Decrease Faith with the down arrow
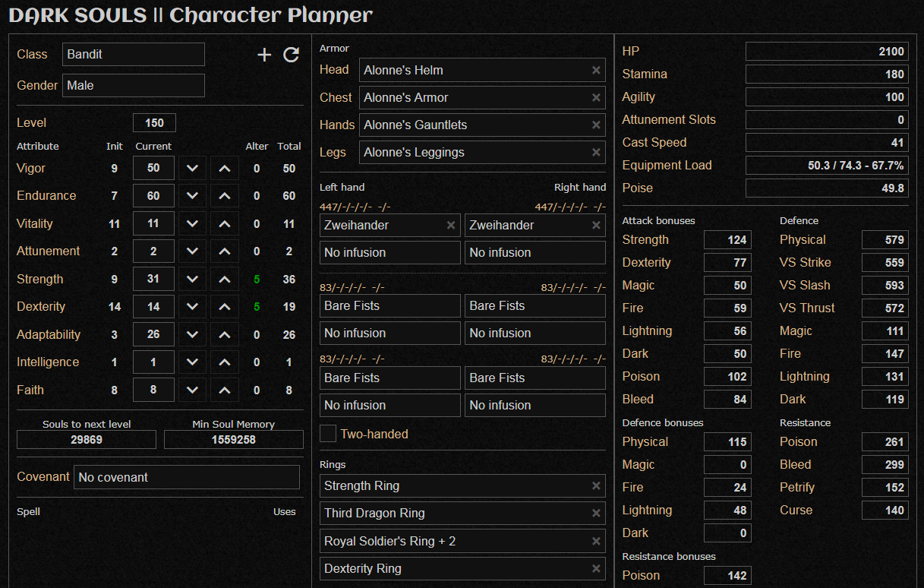The image size is (924, 588). click(193, 390)
